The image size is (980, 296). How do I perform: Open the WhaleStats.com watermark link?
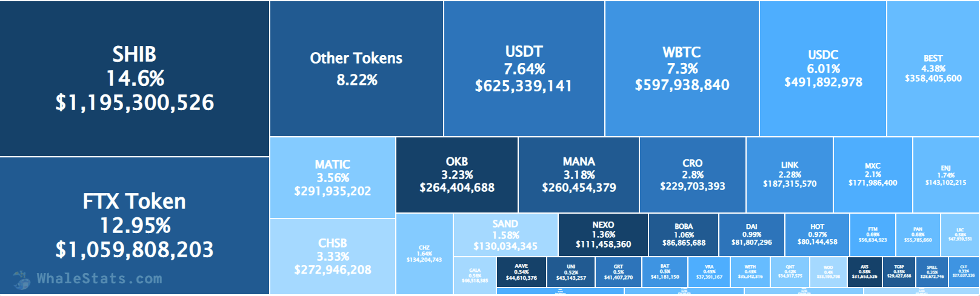(99, 279)
